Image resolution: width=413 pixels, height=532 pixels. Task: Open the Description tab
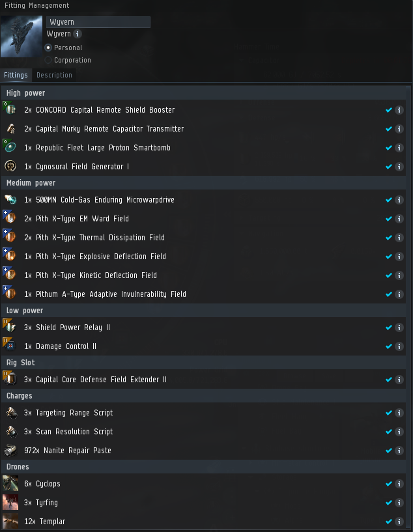pyautogui.click(x=54, y=75)
